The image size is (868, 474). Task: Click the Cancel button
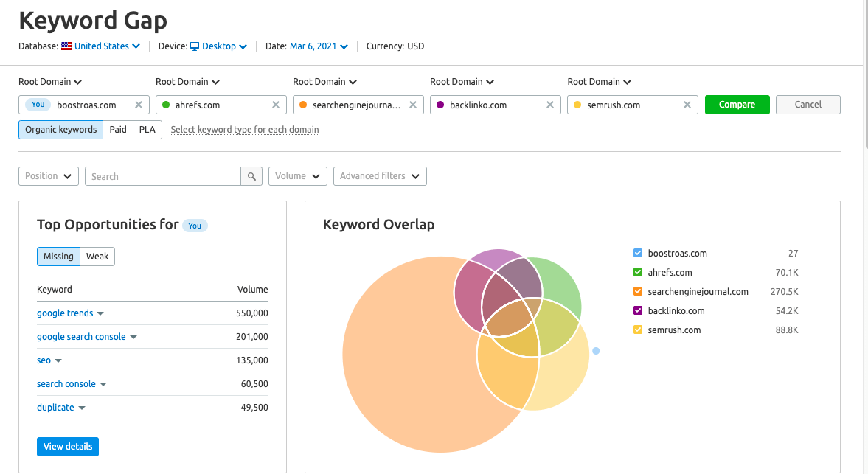point(808,105)
